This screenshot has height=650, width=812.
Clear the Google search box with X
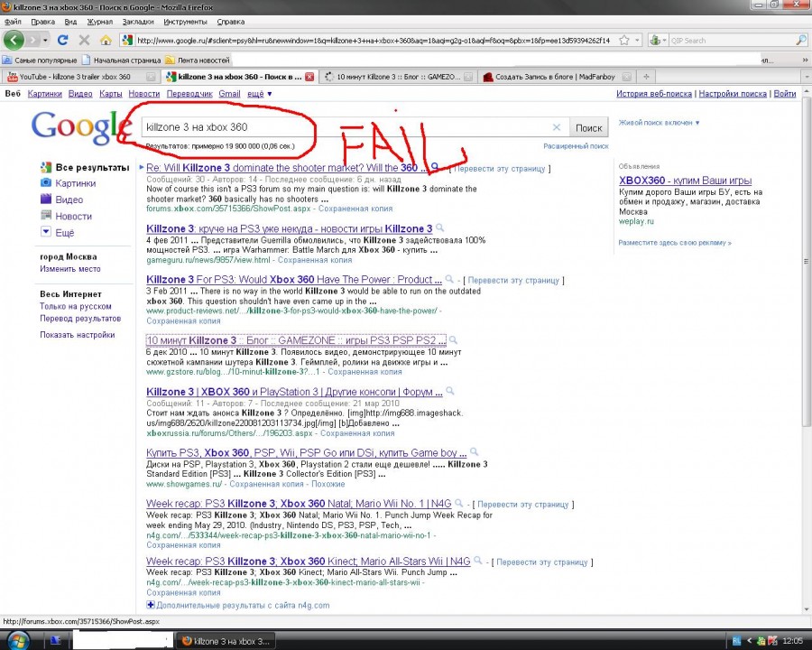557,127
